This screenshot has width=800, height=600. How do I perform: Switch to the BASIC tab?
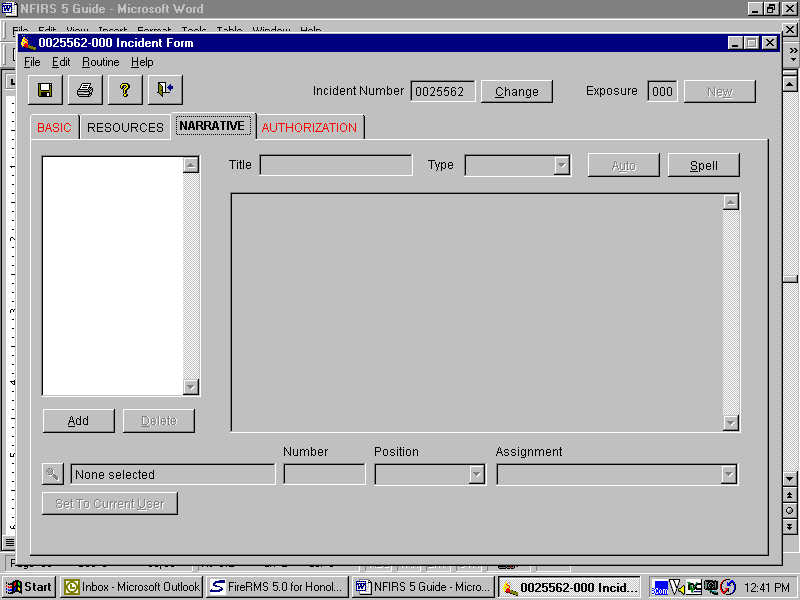coord(54,128)
